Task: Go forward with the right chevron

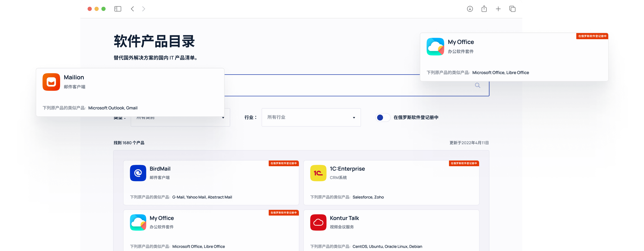Action: (x=143, y=9)
